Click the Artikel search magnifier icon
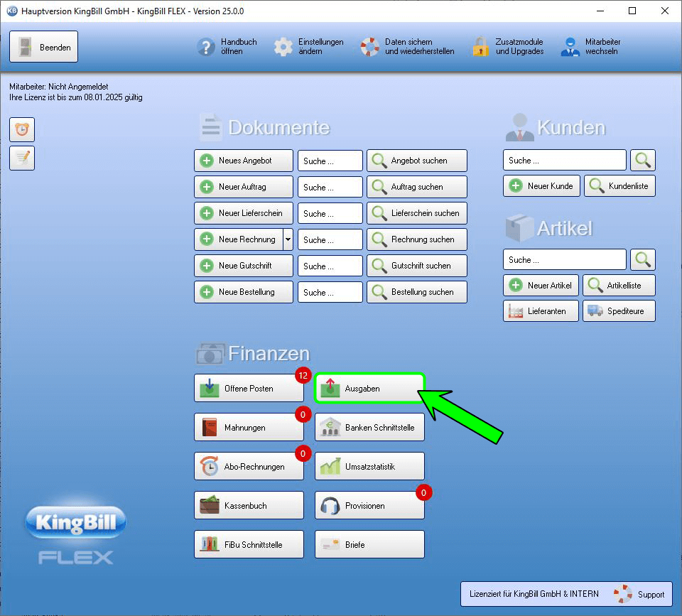Image resolution: width=682 pixels, height=616 pixels. pos(643,260)
